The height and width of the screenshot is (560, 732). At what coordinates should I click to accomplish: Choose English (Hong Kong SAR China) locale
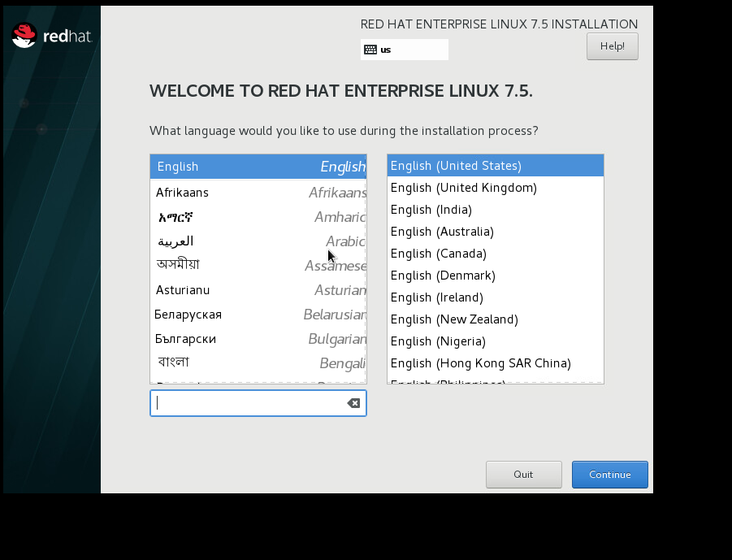(x=496, y=363)
